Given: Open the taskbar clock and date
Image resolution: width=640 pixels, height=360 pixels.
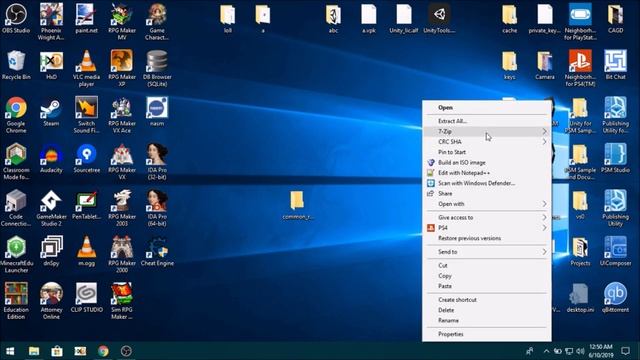Looking at the screenshot, I should coord(601,351).
